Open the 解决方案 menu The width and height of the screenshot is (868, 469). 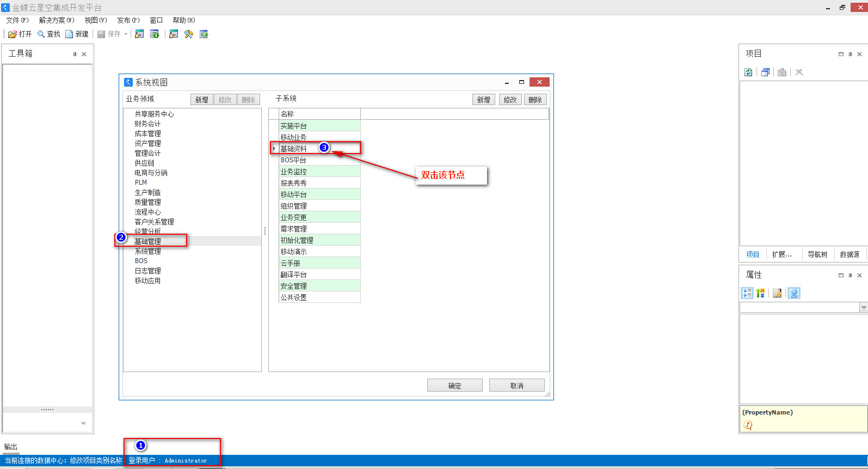tap(57, 20)
